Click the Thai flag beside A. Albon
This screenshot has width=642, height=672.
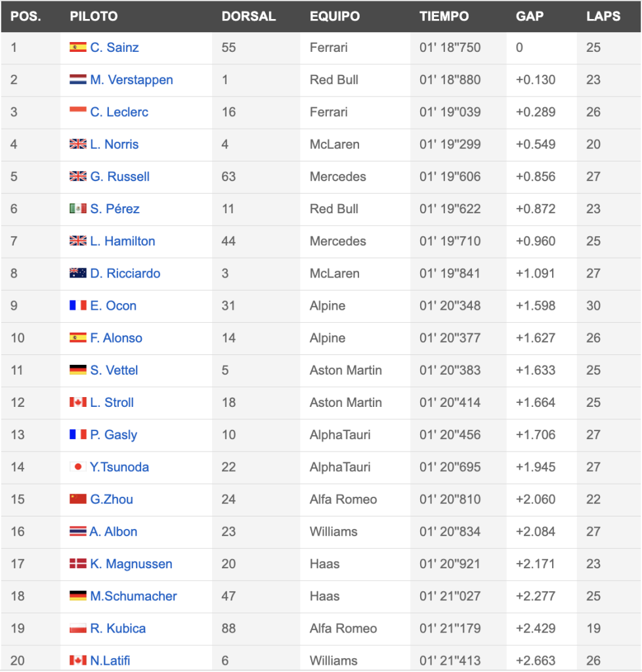[78, 532]
